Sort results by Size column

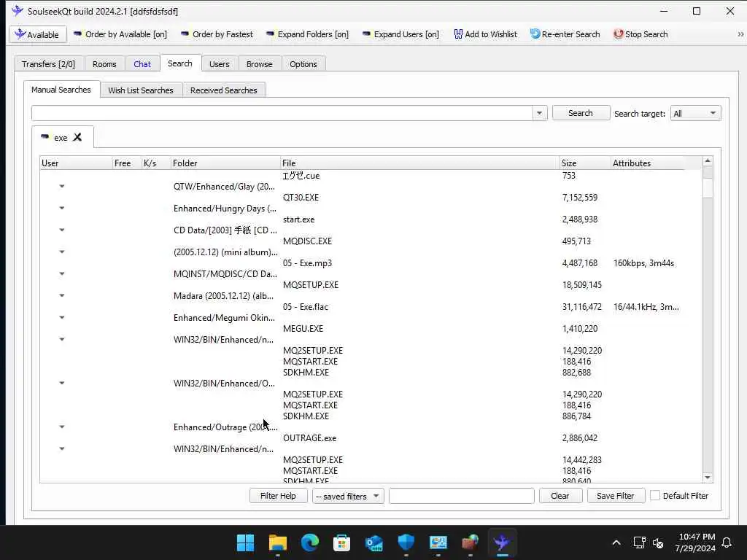click(585, 163)
